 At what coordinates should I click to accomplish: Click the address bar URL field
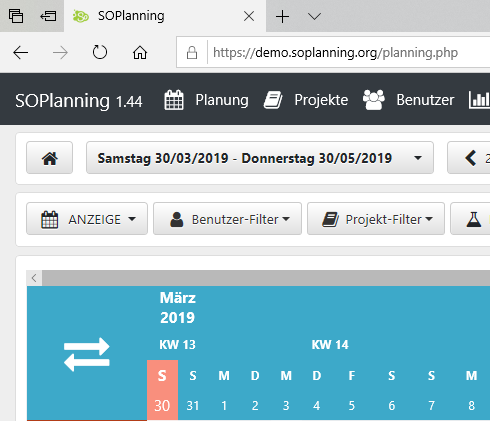335,52
